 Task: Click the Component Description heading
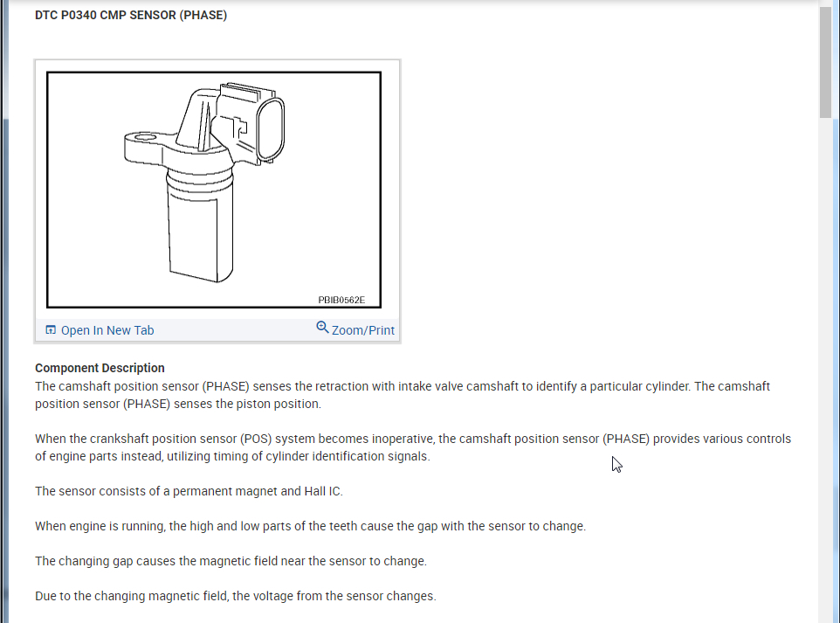point(100,368)
